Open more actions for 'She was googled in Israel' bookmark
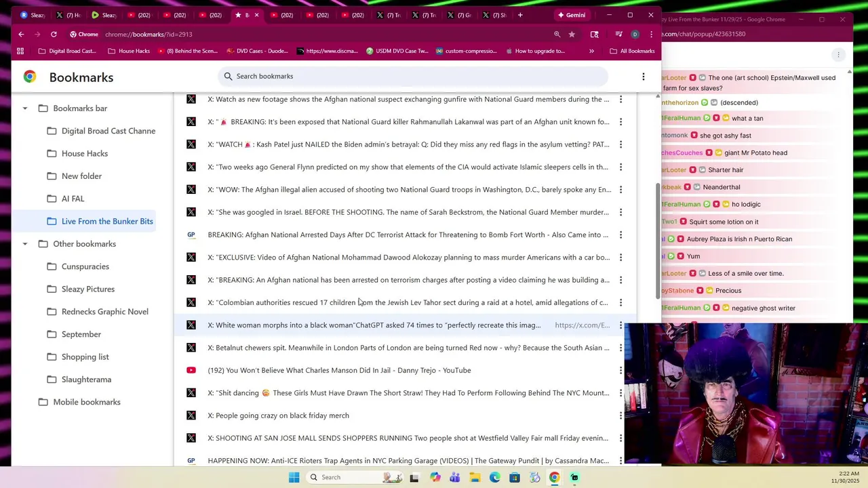The width and height of the screenshot is (868, 488). pos(620,212)
